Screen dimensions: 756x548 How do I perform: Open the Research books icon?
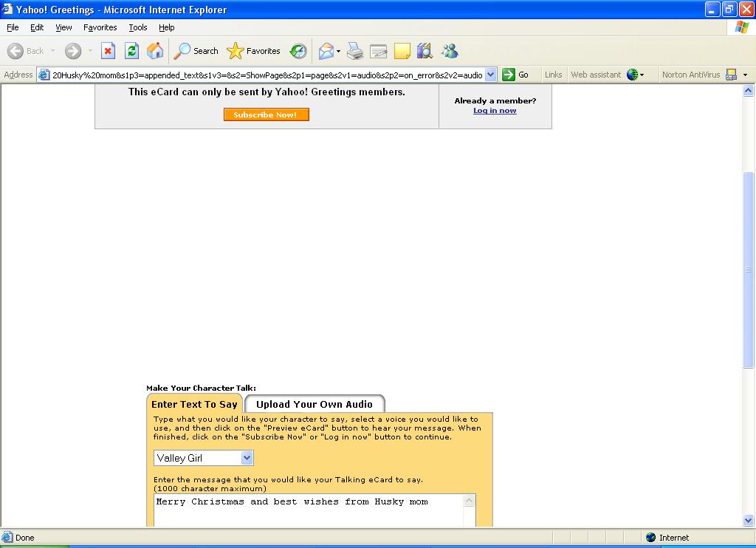pyautogui.click(x=425, y=51)
